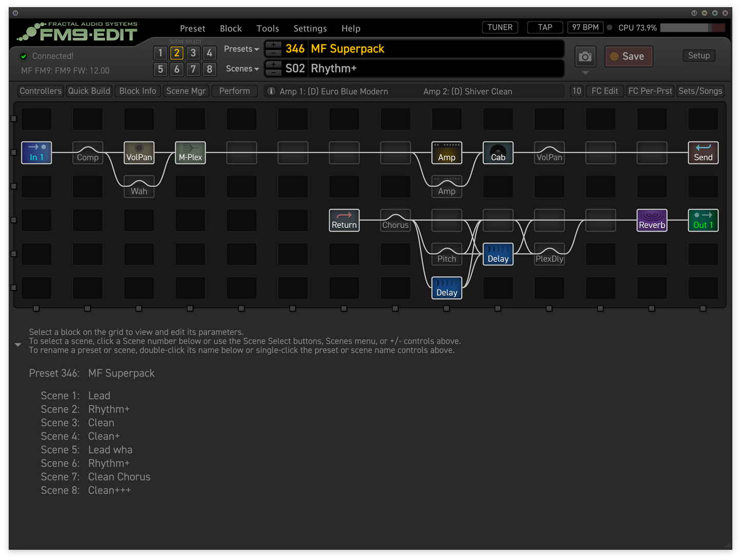Select the Reverb block
The height and width of the screenshot is (560, 741).
tap(652, 220)
